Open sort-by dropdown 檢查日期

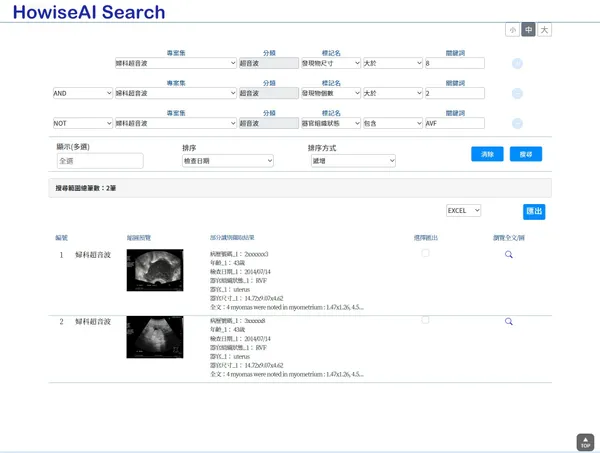click(x=228, y=161)
